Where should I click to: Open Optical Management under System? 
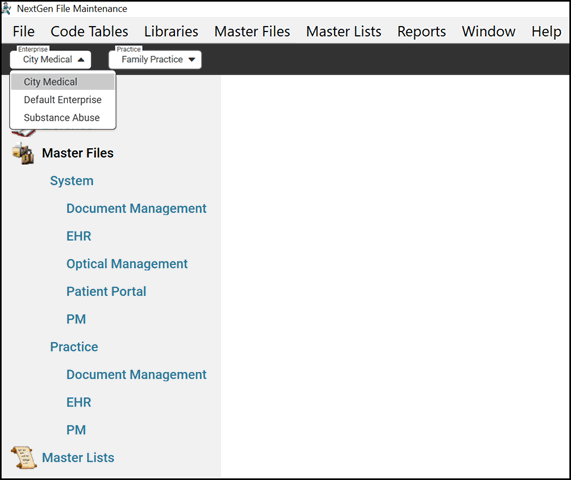[127, 264]
